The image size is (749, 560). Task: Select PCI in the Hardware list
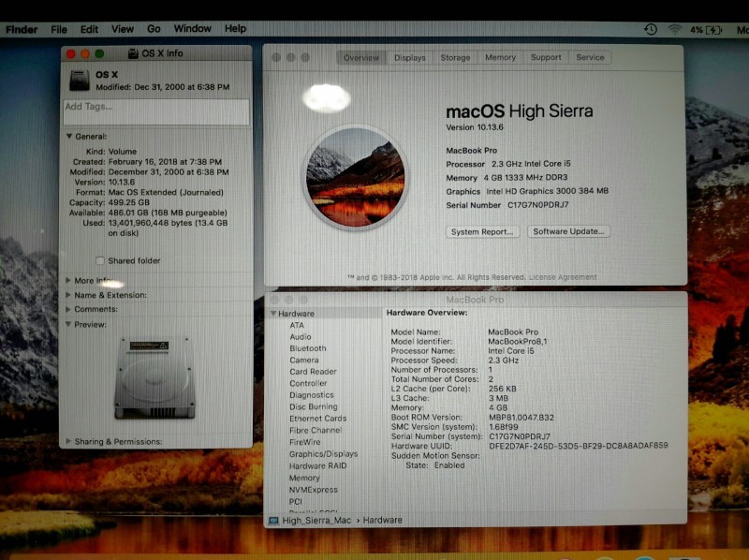click(295, 502)
